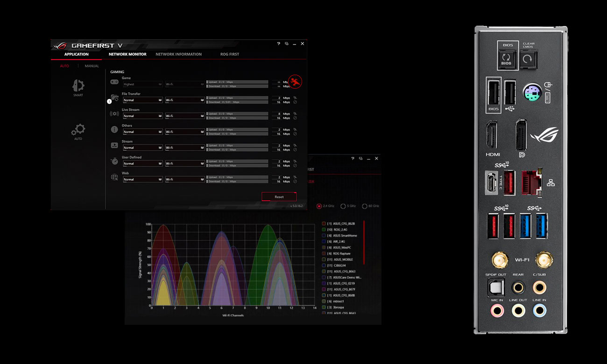The height and width of the screenshot is (364, 607).
Task: Click the block icon for Live Stream
Action: pos(295,118)
